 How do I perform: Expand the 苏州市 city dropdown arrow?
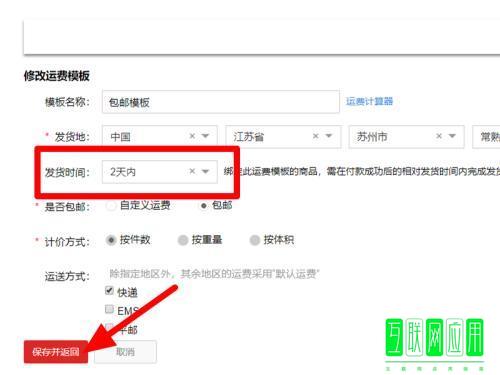pos(452,136)
